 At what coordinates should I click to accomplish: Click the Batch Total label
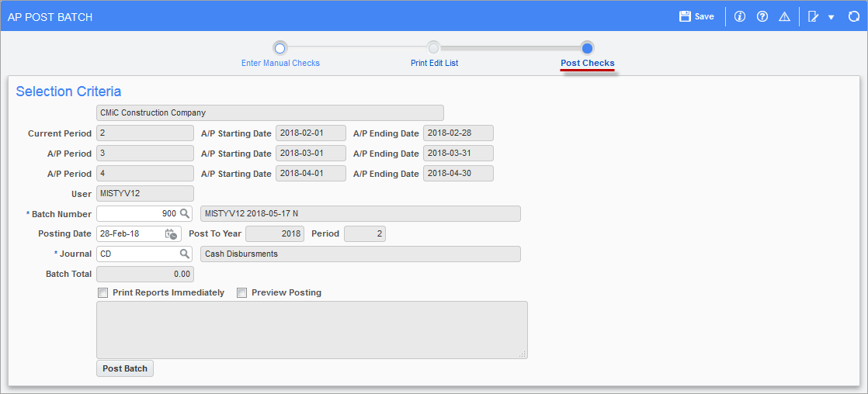tap(68, 274)
